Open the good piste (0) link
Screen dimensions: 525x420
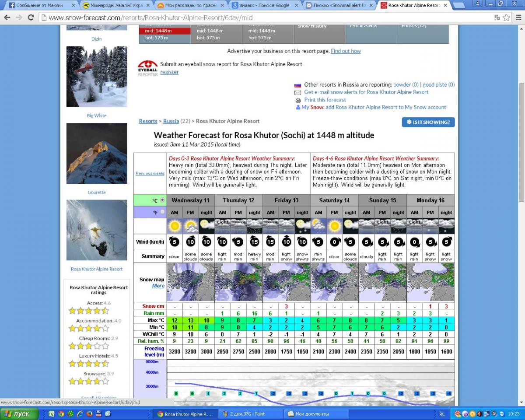(x=439, y=85)
